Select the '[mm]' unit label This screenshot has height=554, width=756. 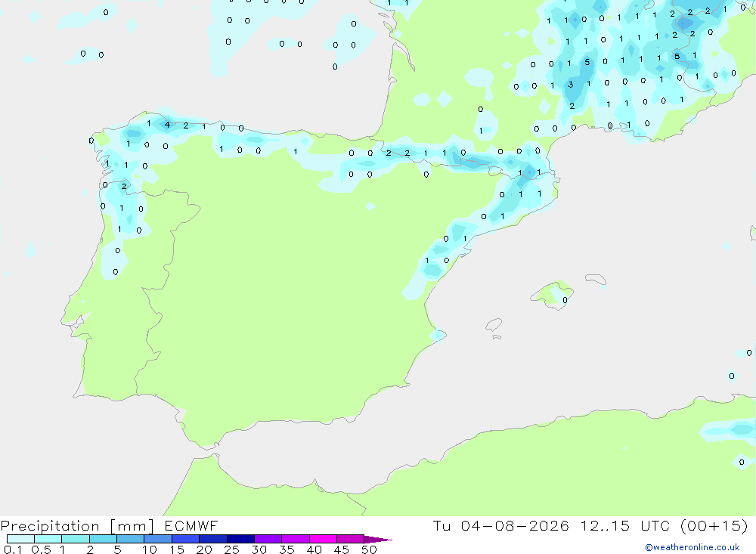[x=132, y=526]
